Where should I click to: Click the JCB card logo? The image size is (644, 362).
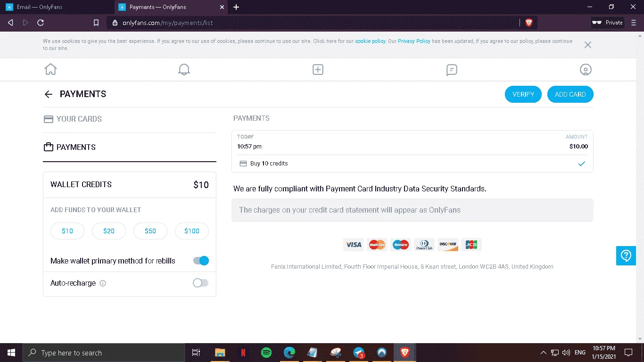(x=471, y=245)
